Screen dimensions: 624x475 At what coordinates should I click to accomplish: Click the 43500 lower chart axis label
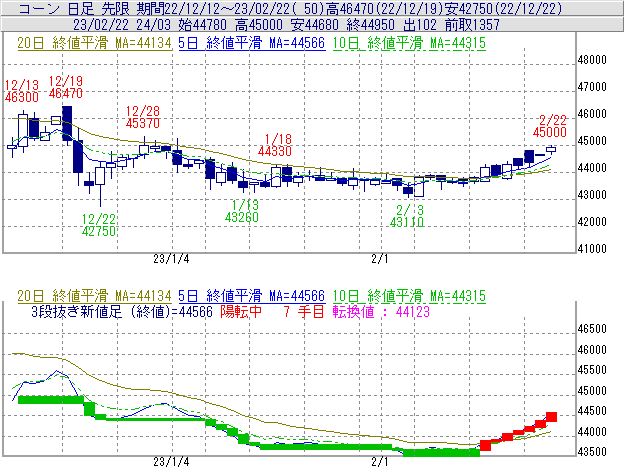pyautogui.click(x=592, y=452)
